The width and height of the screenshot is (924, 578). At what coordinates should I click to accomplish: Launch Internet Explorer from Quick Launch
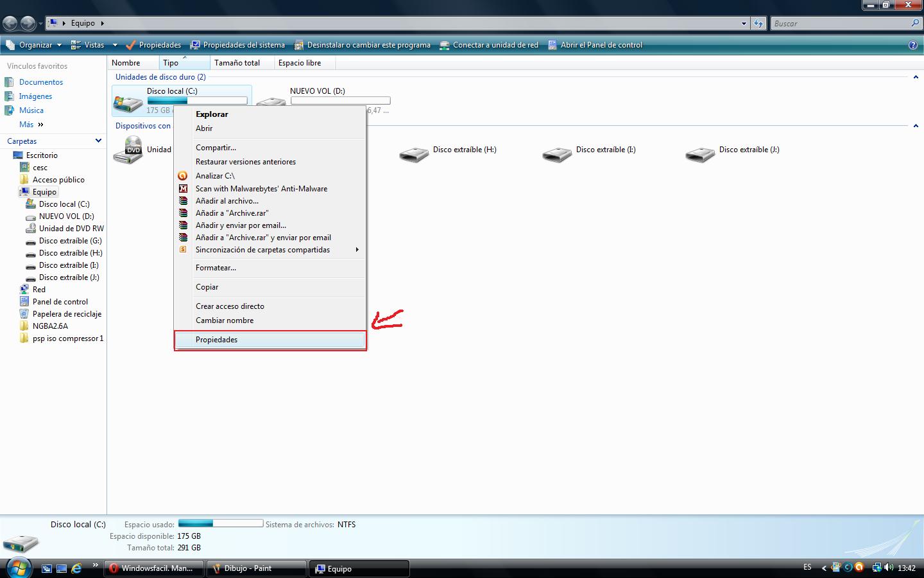[76, 568]
